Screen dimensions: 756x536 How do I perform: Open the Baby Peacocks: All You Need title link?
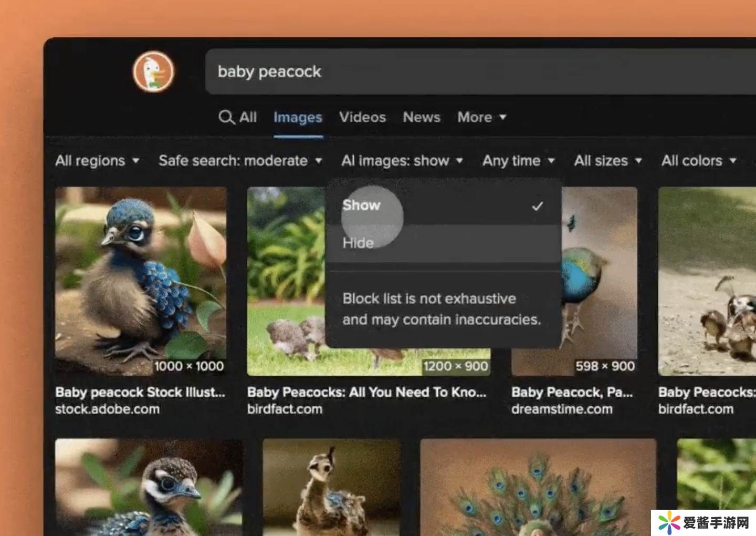(x=366, y=393)
